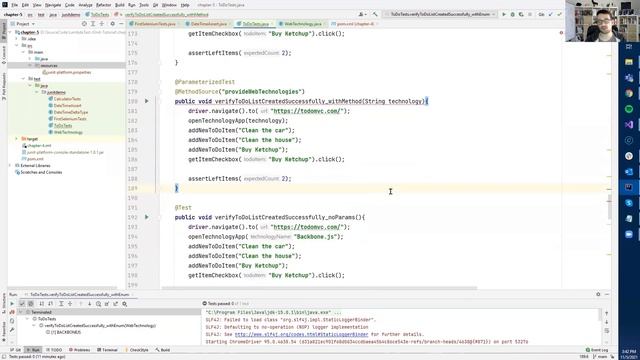The image size is (640, 360).
Task: Click the Git commit checkmark in toolbar
Action: (x=559, y=14)
